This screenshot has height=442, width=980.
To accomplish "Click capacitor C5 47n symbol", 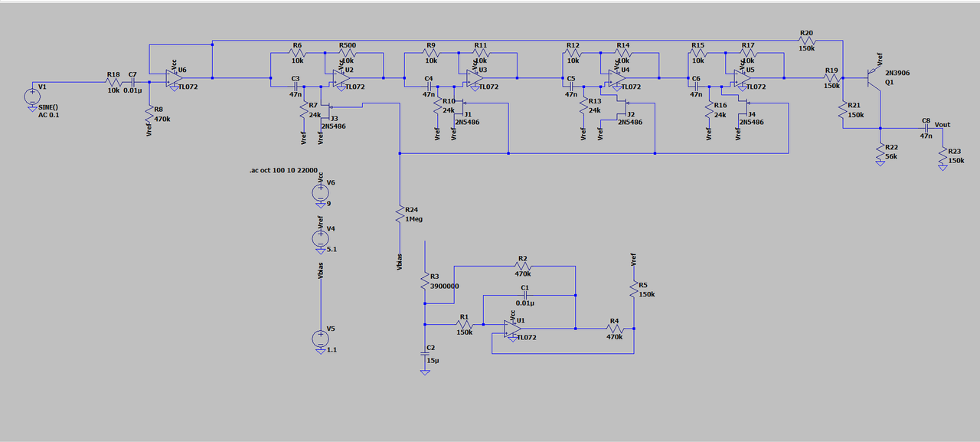I will coord(571,86).
